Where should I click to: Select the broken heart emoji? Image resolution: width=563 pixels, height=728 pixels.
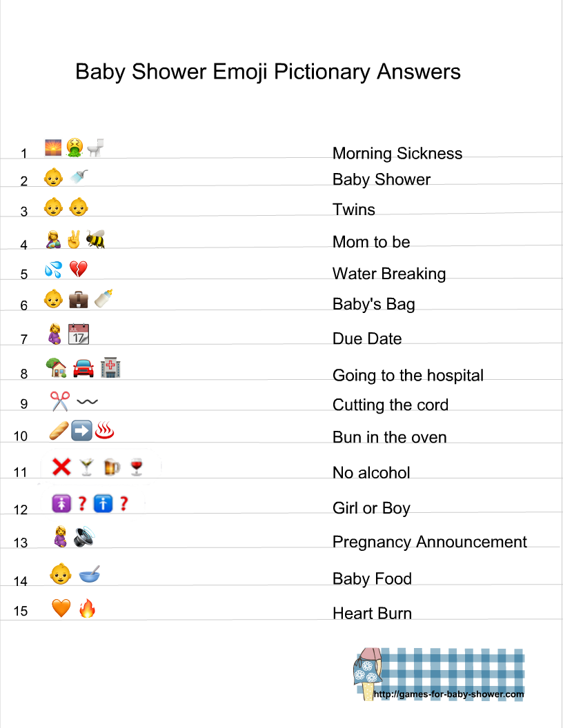[79, 270]
